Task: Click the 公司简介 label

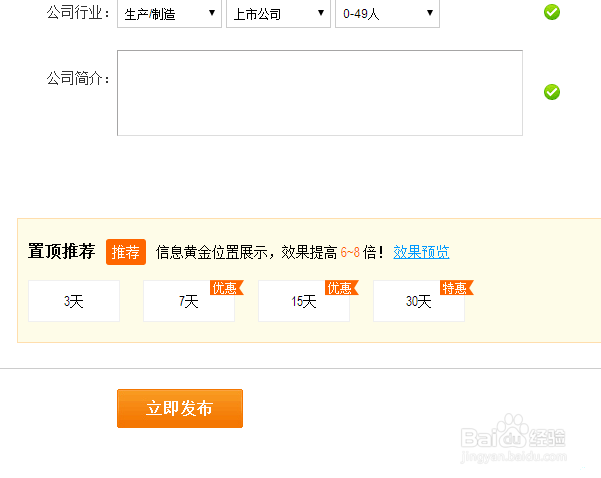Action: pyautogui.click(x=78, y=78)
